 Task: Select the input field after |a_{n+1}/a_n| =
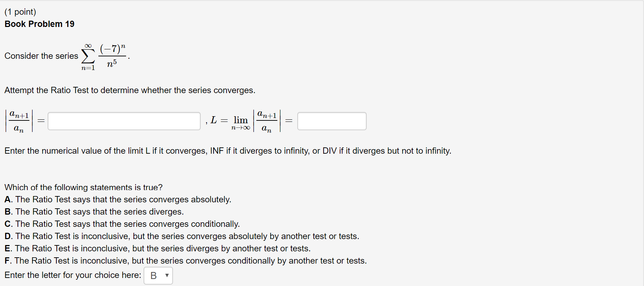[123, 121]
